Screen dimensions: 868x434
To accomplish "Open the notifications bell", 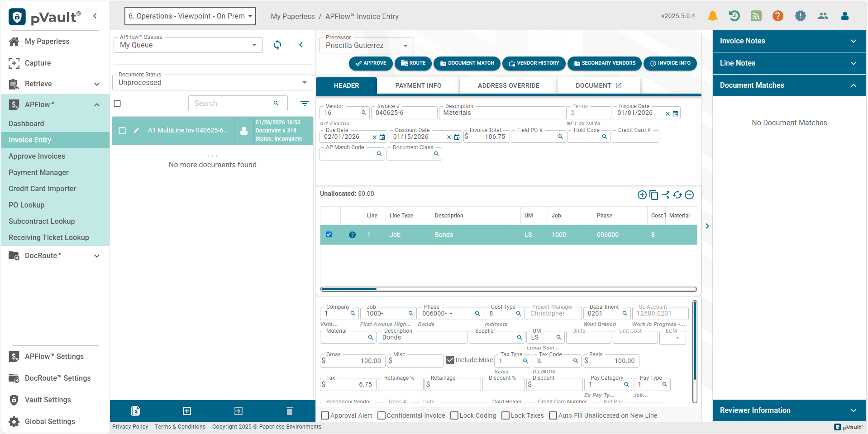I will click(712, 16).
